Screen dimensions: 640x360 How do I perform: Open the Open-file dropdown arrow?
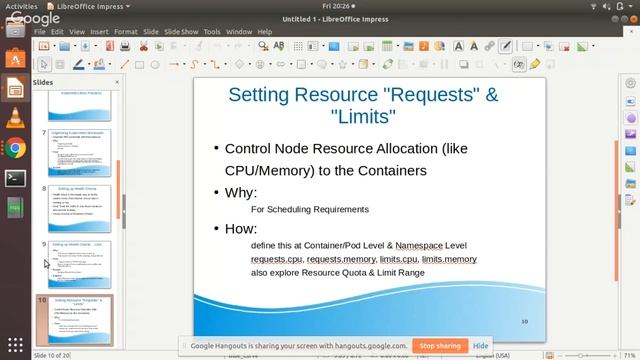coord(75,46)
